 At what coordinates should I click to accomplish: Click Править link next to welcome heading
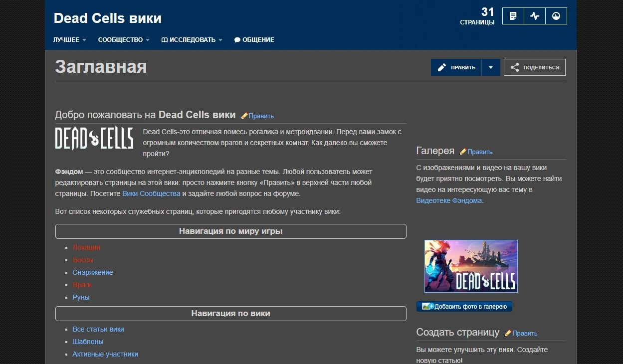click(x=261, y=116)
